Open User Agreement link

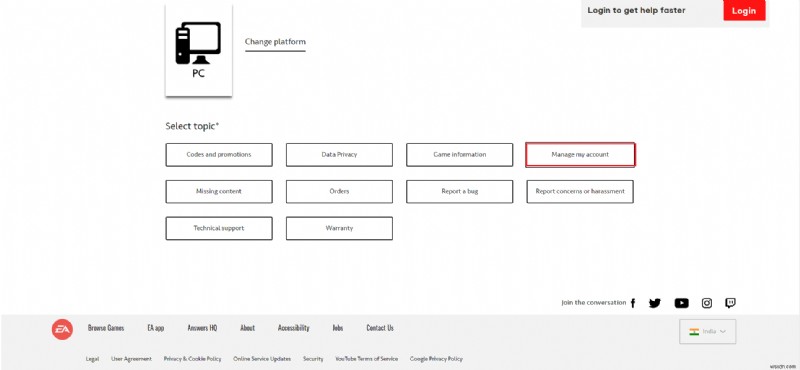tap(131, 359)
